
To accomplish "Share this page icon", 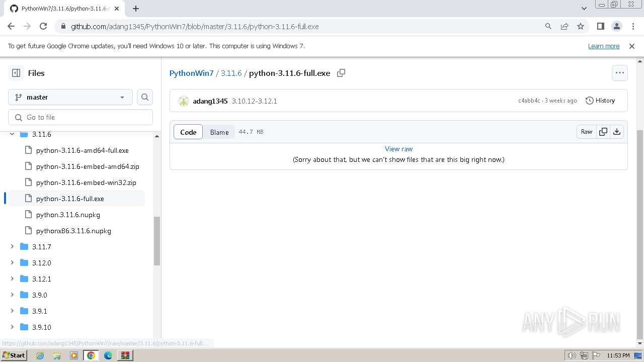I will coord(565,26).
